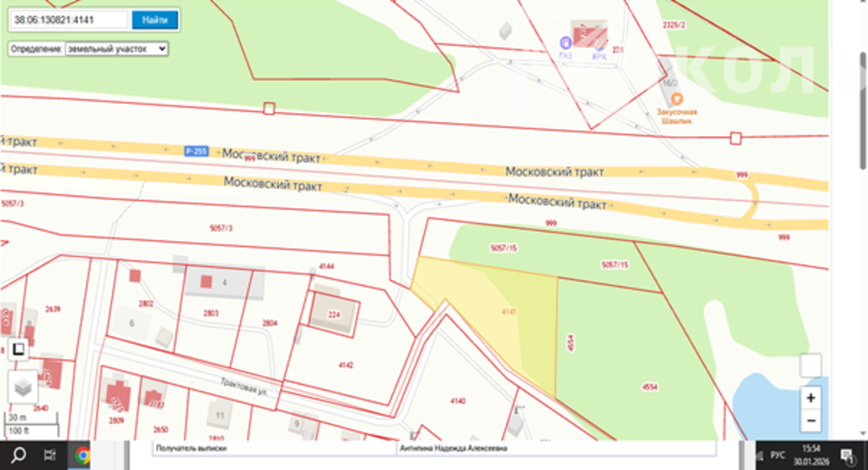Screen dimensions: 868x470
Task: Click the Трактовая ул. street label
Action: point(243,386)
